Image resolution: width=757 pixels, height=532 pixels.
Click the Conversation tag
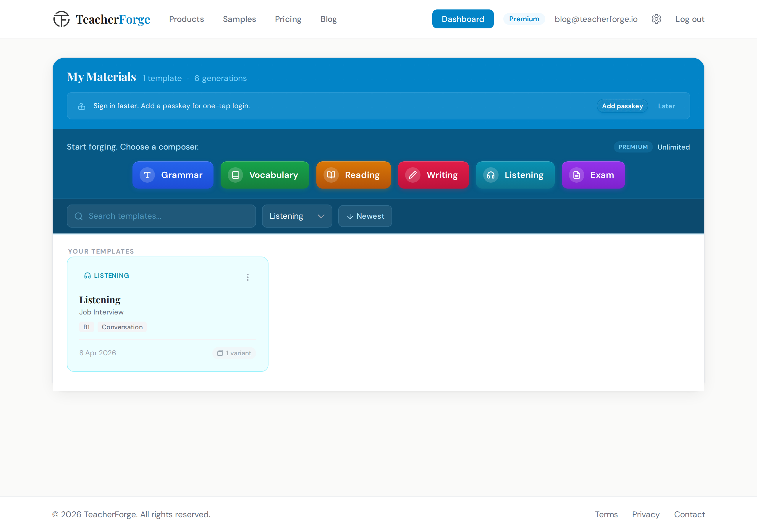pos(122,327)
